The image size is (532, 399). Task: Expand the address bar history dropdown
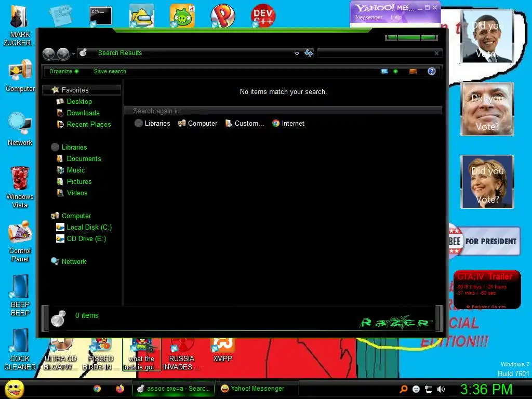point(297,54)
